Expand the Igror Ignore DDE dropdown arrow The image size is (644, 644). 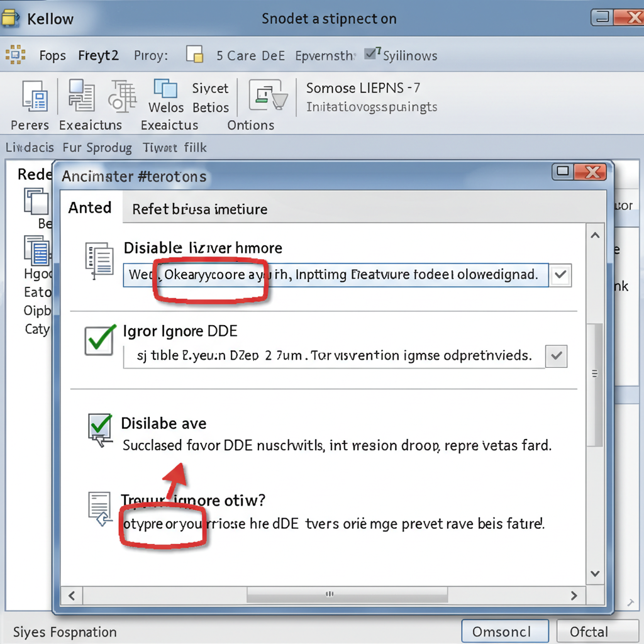556,356
